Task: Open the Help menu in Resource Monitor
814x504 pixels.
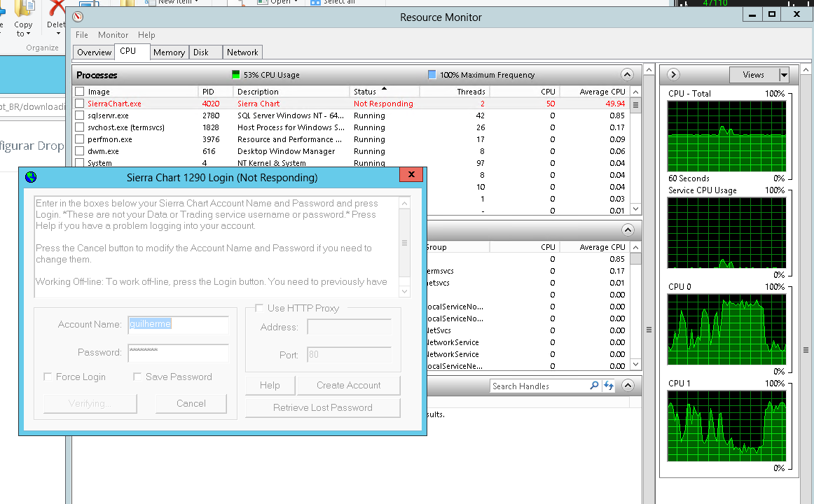Action: pyautogui.click(x=146, y=35)
